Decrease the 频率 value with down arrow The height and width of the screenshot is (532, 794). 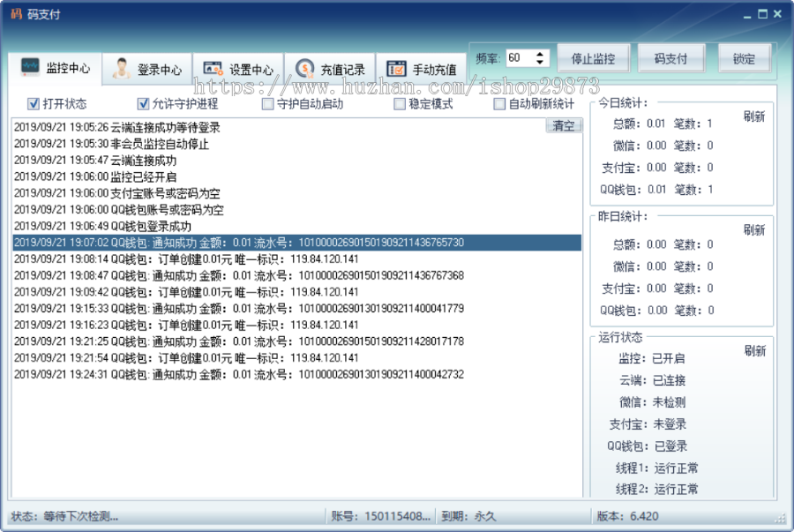click(540, 63)
